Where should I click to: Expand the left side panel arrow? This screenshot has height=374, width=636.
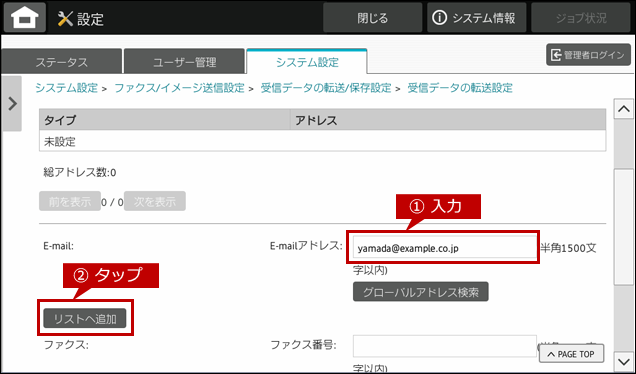click(x=12, y=104)
